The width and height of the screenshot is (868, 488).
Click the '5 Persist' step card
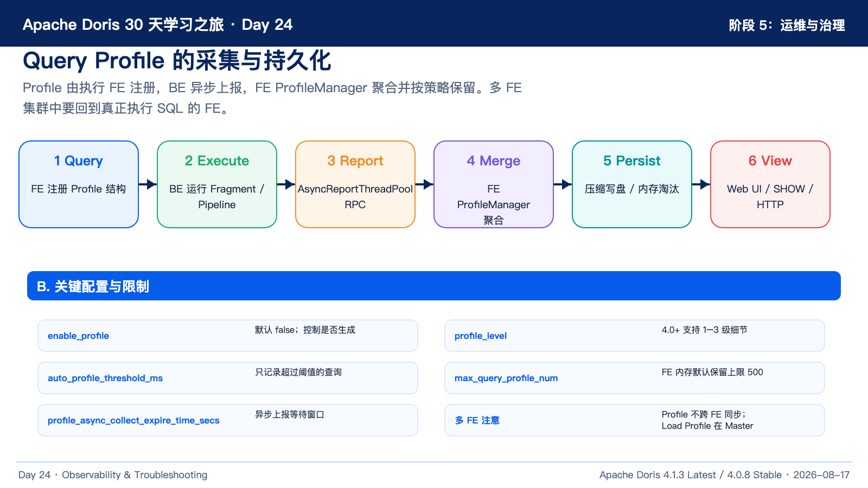pyautogui.click(x=632, y=184)
